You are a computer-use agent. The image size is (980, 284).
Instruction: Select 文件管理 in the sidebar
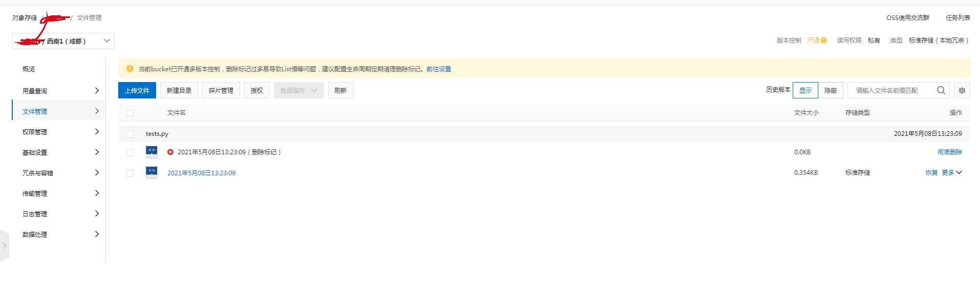point(35,111)
